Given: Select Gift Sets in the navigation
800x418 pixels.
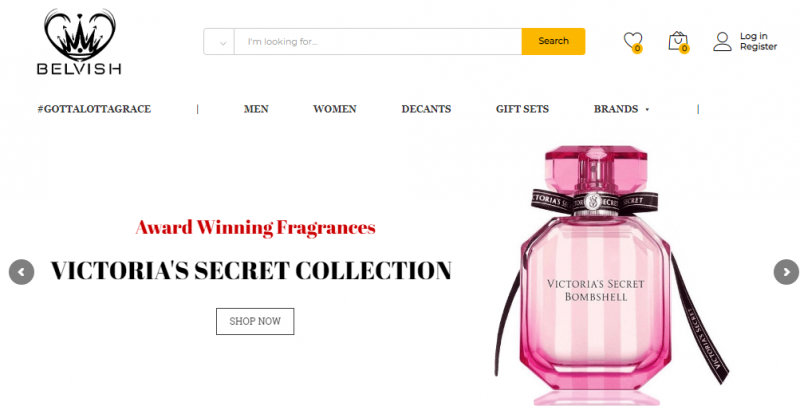Looking at the screenshot, I should [x=522, y=109].
